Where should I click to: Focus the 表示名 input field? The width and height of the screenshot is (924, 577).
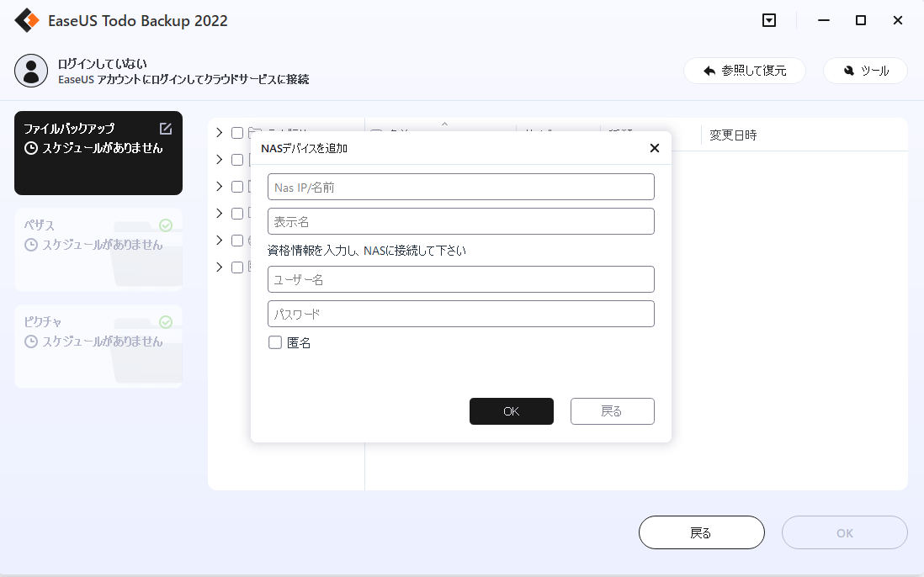pos(461,221)
